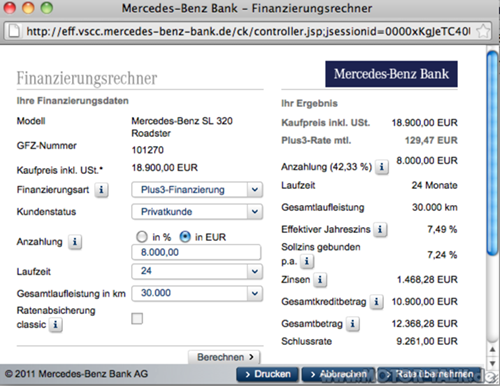The height and width of the screenshot is (386, 500).
Task: Click info icon next to Anzahlung (42,33 %)
Action: click(382, 167)
